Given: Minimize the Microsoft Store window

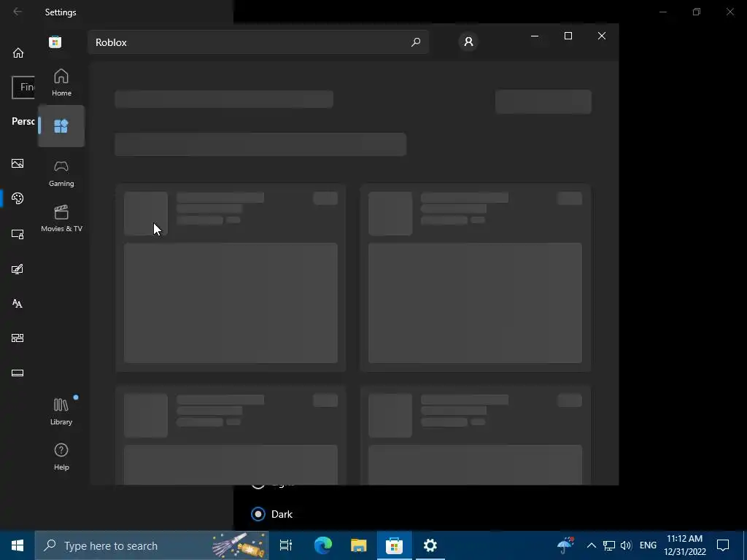Looking at the screenshot, I should coord(535,36).
